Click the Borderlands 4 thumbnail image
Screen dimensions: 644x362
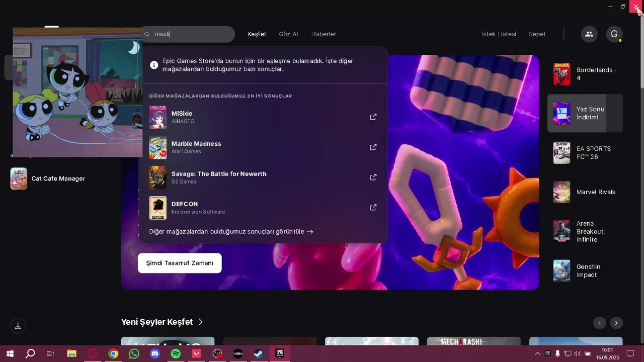[x=562, y=74]
